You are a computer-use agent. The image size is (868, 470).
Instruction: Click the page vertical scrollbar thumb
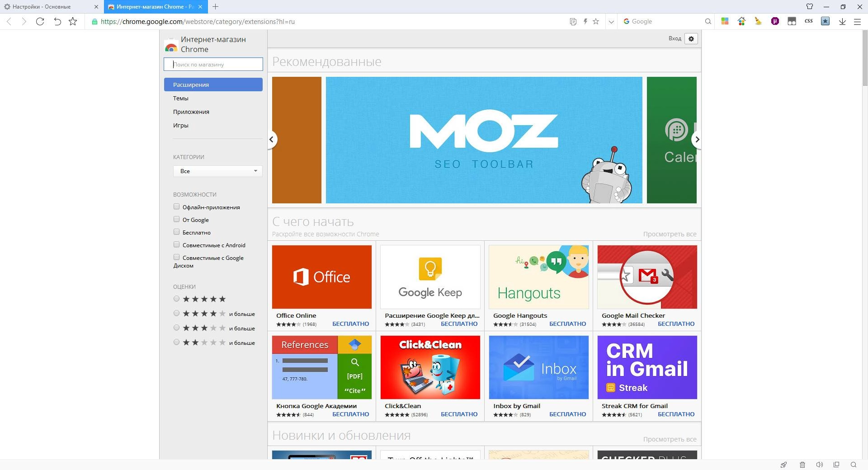pos(865,58)
